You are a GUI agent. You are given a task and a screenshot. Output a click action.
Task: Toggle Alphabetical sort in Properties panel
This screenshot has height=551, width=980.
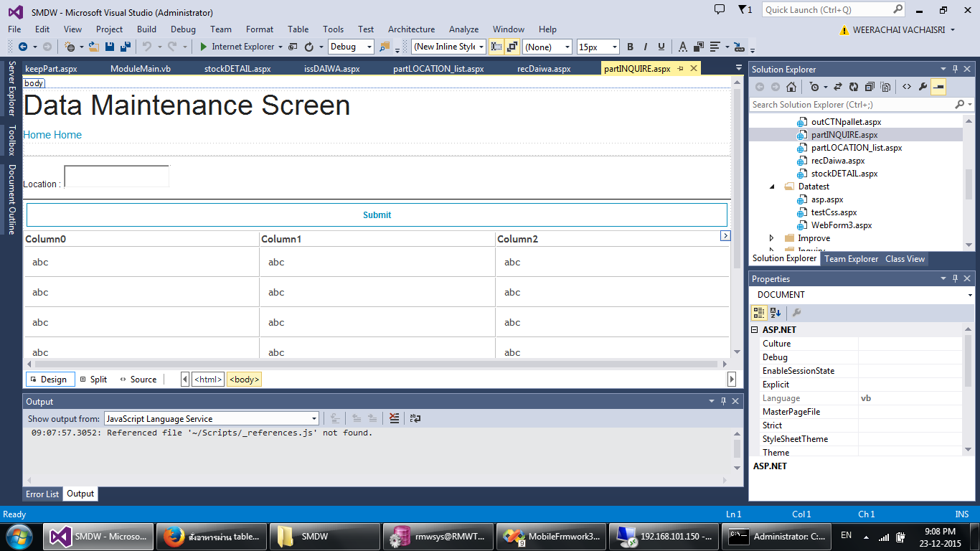coord(776,313)
